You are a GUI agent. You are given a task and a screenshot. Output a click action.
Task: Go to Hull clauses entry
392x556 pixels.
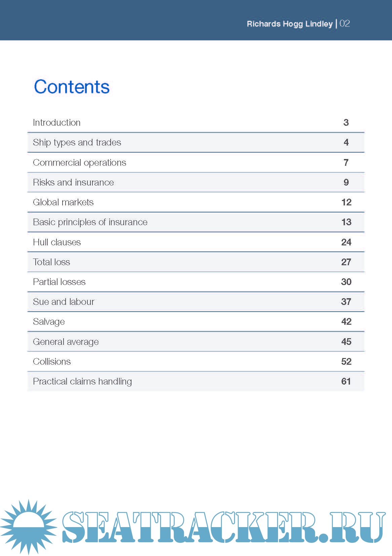pyautogui.click(x=57, y=242)
